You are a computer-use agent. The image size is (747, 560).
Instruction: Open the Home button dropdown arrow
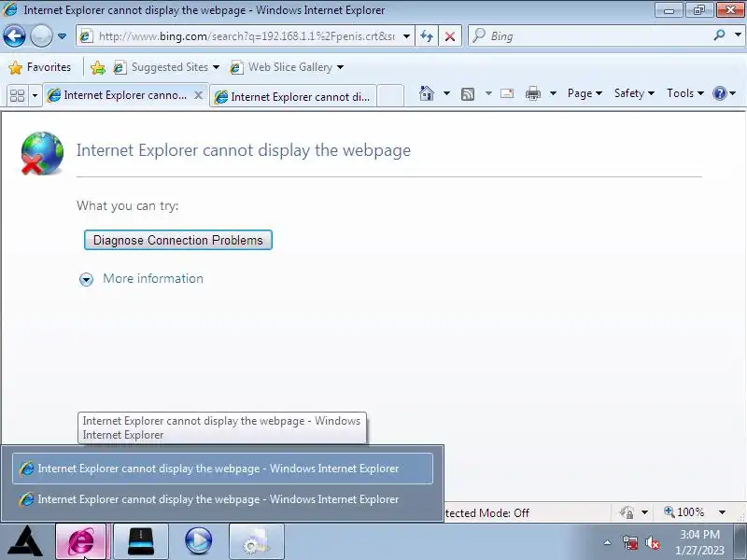(446, 93)
